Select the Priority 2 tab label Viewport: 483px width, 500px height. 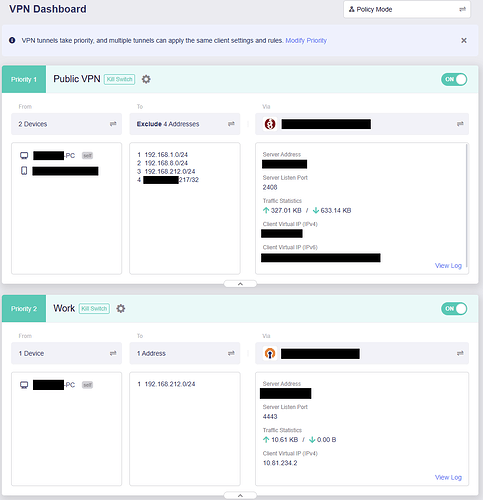pyautogui.click(x=24, y=309)
